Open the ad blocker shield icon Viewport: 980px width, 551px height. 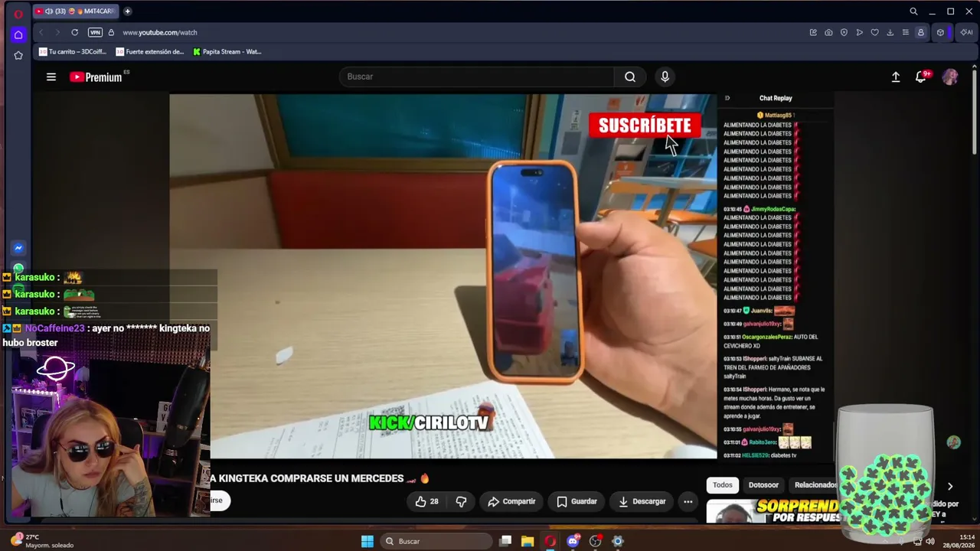pyautogui.click(x=844, y=32)
